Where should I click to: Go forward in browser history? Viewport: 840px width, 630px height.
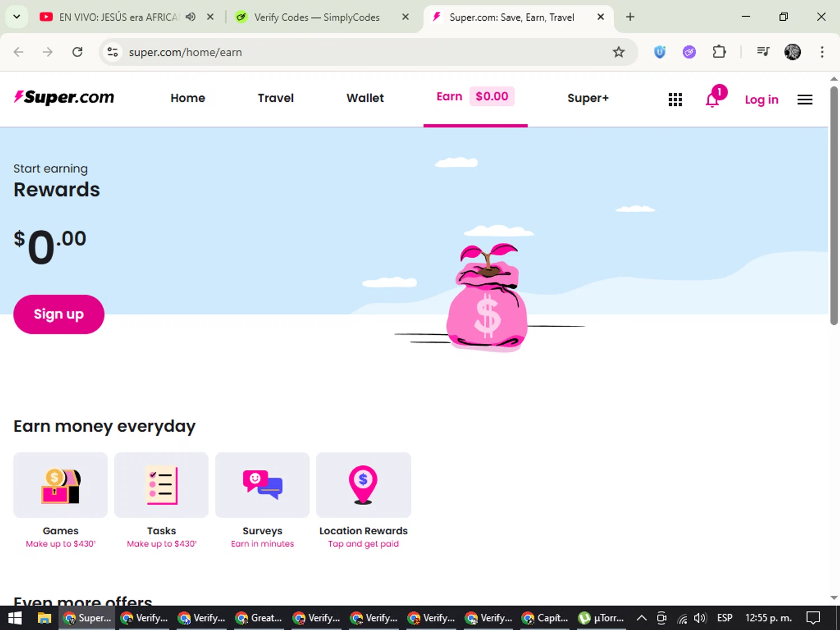pos(48,52)
